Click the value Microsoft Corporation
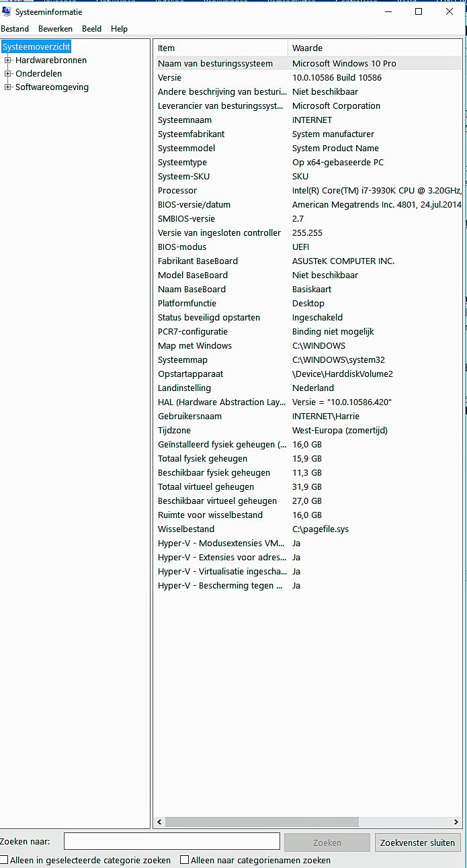The width and height of the screenshot is (467, 868). point(336,105)
